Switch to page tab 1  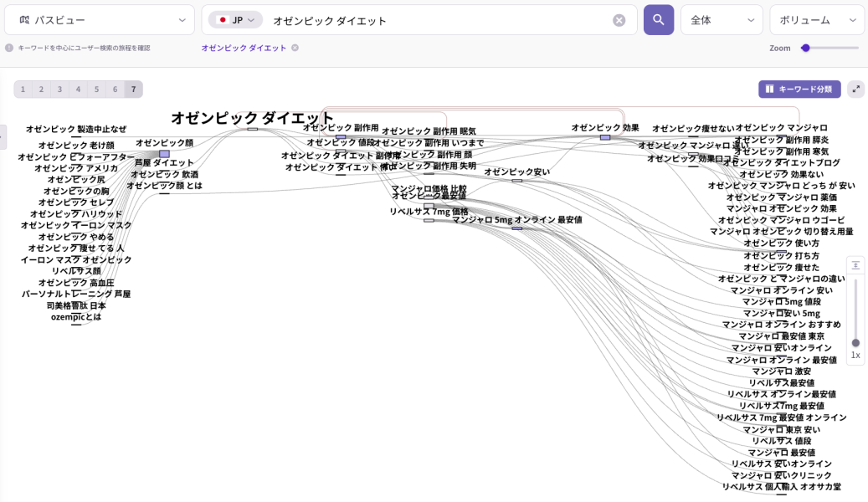23,88
